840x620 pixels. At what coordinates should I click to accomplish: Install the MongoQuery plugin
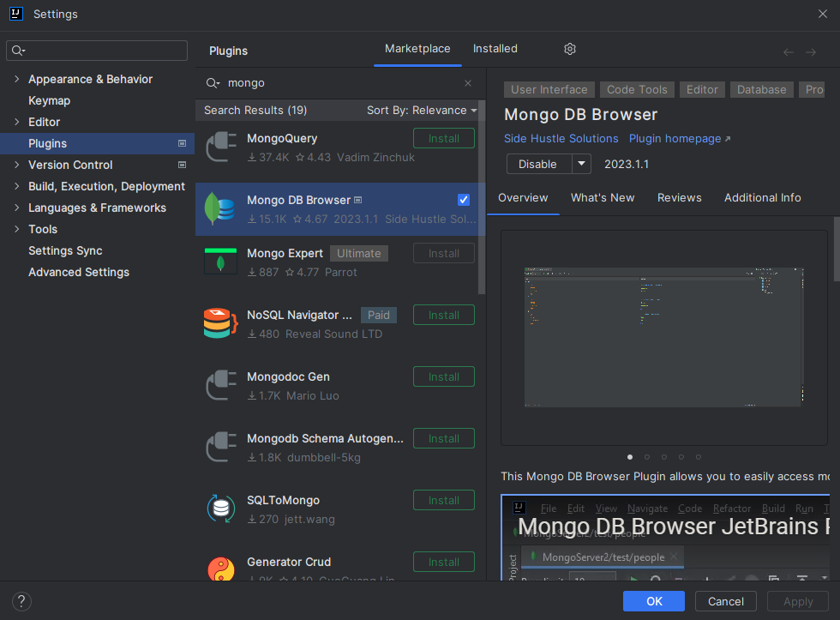pyautogui.click(x=443, y=138)
